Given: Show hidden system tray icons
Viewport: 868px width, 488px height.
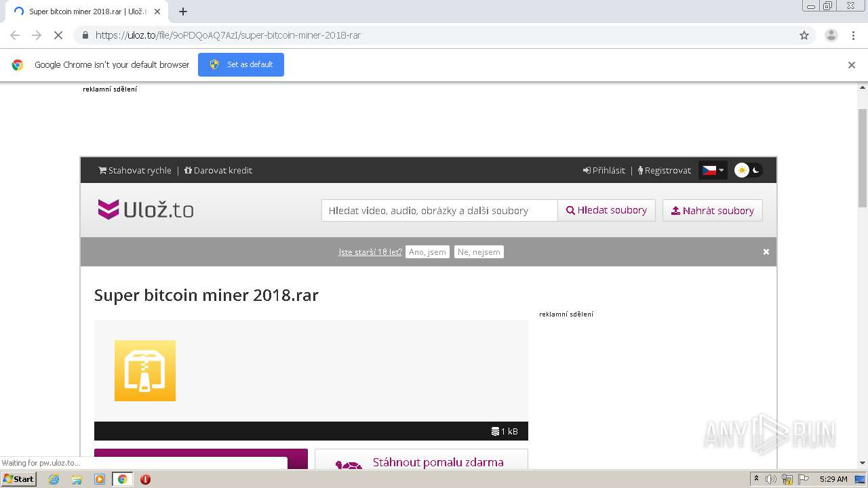Looking at the screenshot, I should pos(757,479).
